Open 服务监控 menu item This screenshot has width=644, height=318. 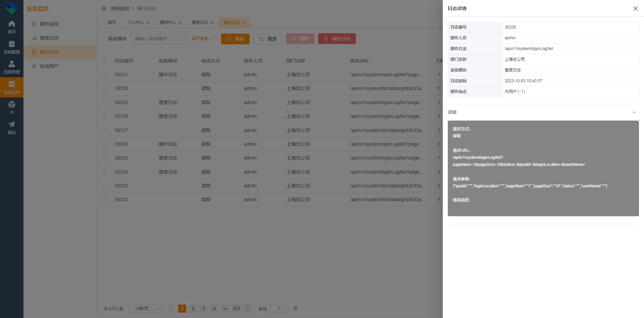pos(60,24)
